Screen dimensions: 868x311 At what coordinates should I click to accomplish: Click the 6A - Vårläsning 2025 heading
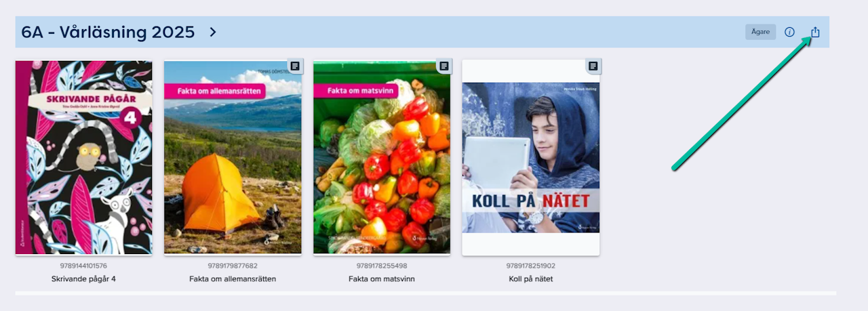click(x=108, y=32)
